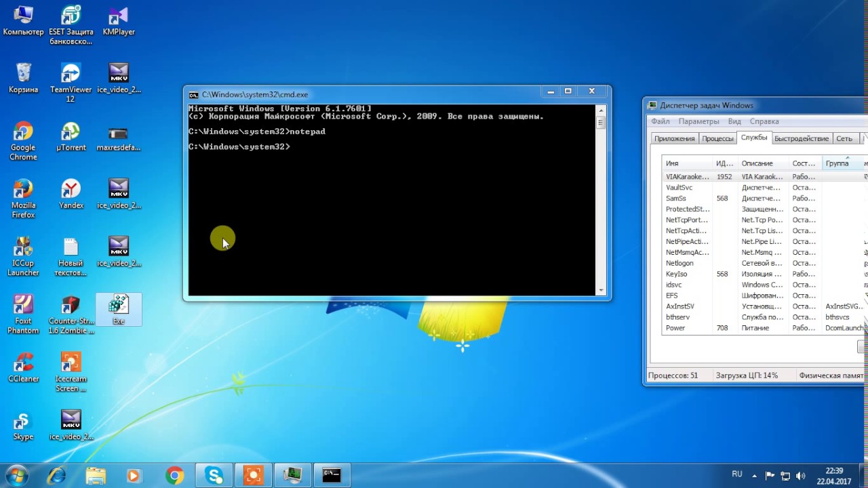Open the Компьютер desktop icon
Viewport: 868px width, 488px height.
pos(23,22)
